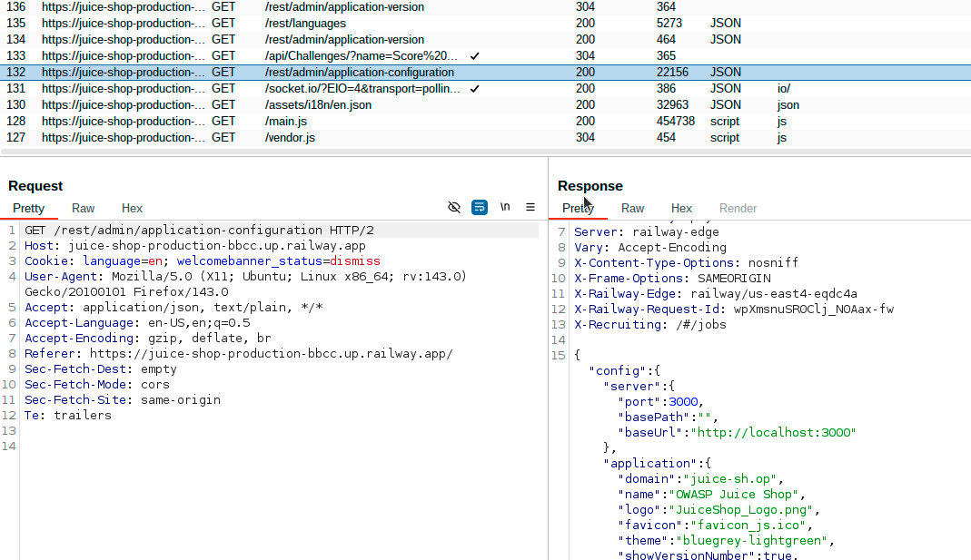Toggle the hide-content eye icon
This screenshot has width=971, height=560.
454,207
